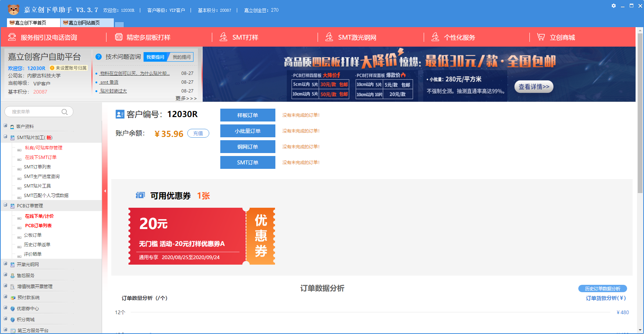Screen dimensions: 644x334
Task: Click the 增值税票开票管理 menu icon
Action: point(12,287)
